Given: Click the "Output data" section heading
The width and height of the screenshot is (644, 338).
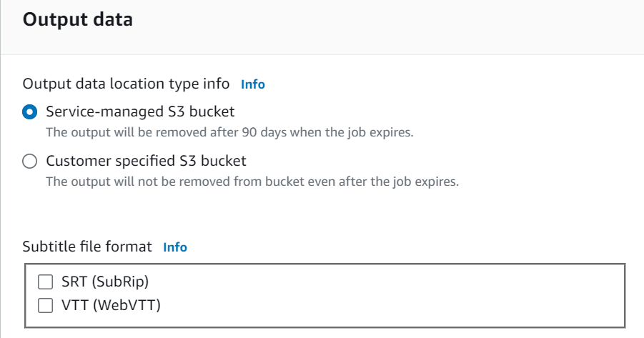Looking at the screenshot, I should click(78, 20).
